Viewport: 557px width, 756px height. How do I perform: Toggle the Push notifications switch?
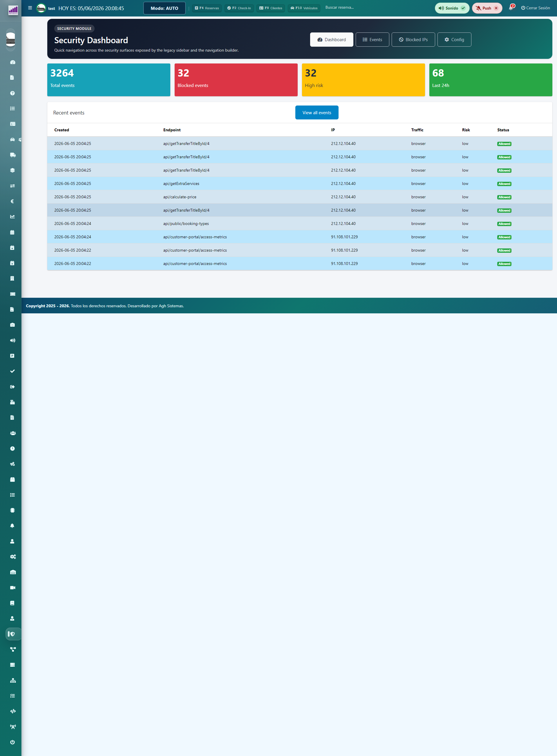coord(487,8)
